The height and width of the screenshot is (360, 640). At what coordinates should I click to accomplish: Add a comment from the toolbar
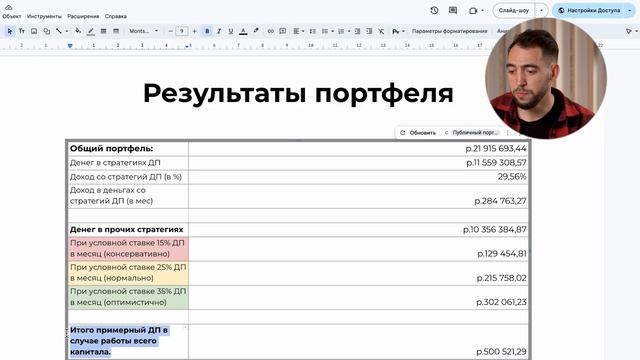pyautogui.click(x=282, y=31)
